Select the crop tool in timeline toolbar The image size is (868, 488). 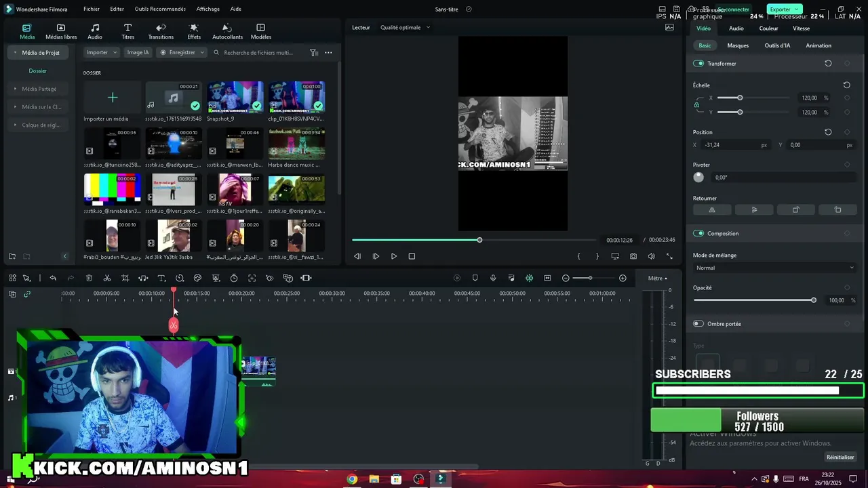pos(125,278)
